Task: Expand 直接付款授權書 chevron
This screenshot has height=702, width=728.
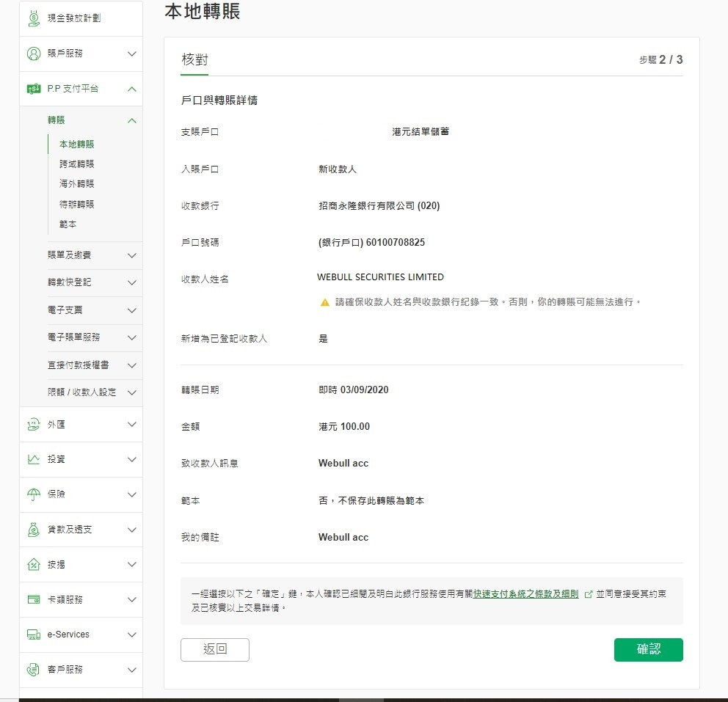Action: point(132,365)
